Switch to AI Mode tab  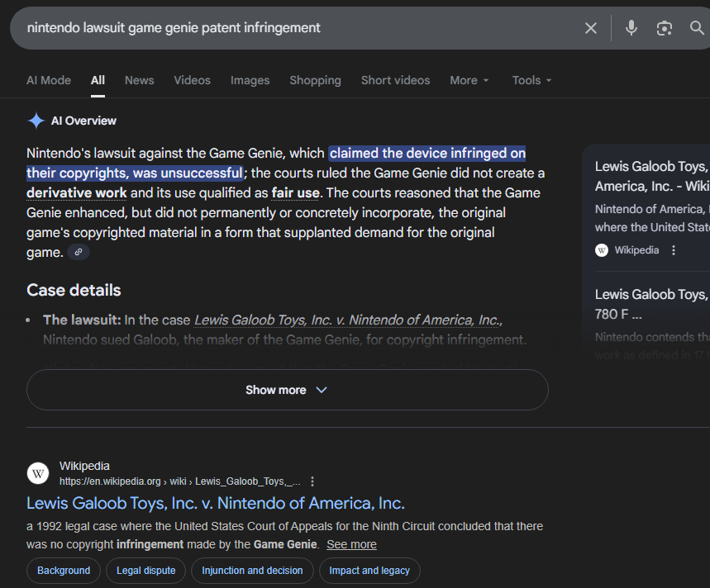tap(49, 80)
